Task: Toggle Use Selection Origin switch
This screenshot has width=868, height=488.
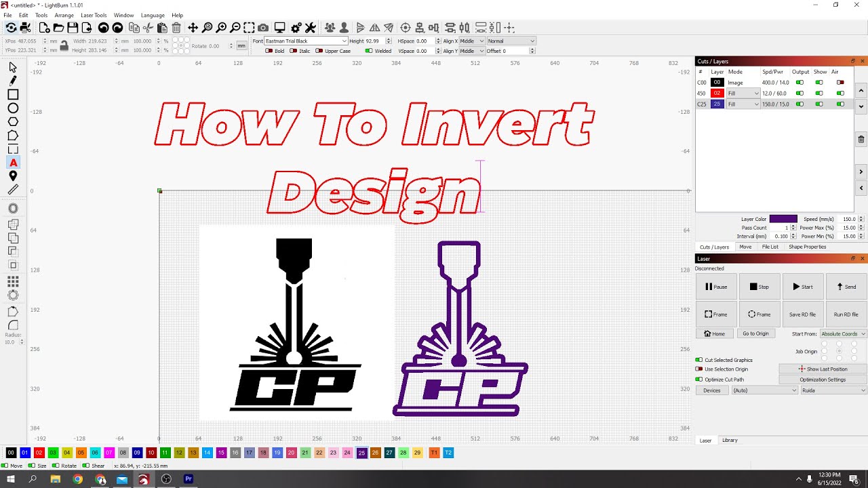Action: [x=699, y=369]
